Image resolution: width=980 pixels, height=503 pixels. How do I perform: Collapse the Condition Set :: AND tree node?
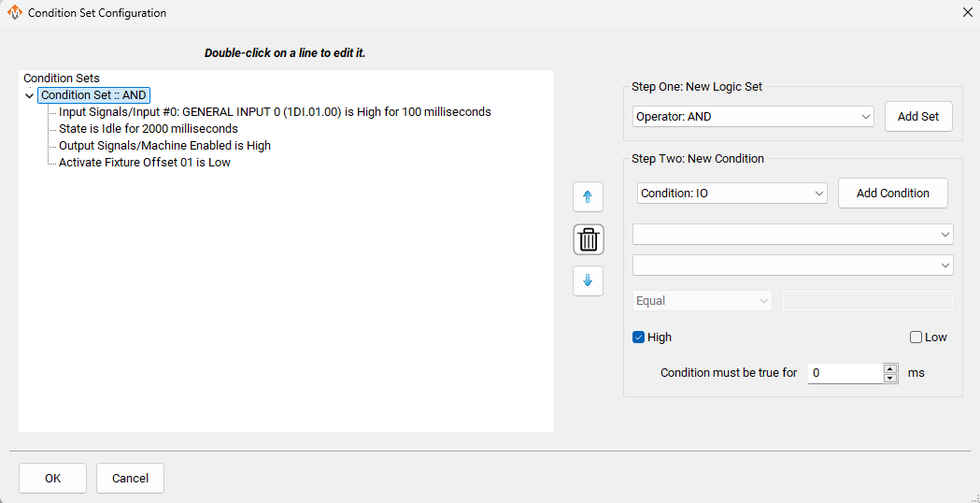pos(30,95)
